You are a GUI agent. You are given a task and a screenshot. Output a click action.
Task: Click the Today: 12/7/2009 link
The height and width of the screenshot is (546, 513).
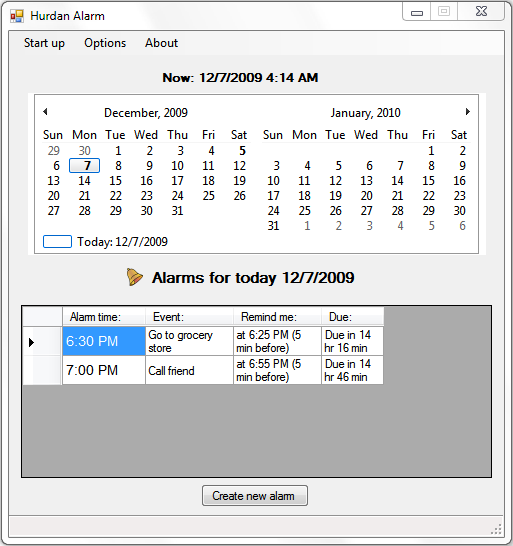122,242
